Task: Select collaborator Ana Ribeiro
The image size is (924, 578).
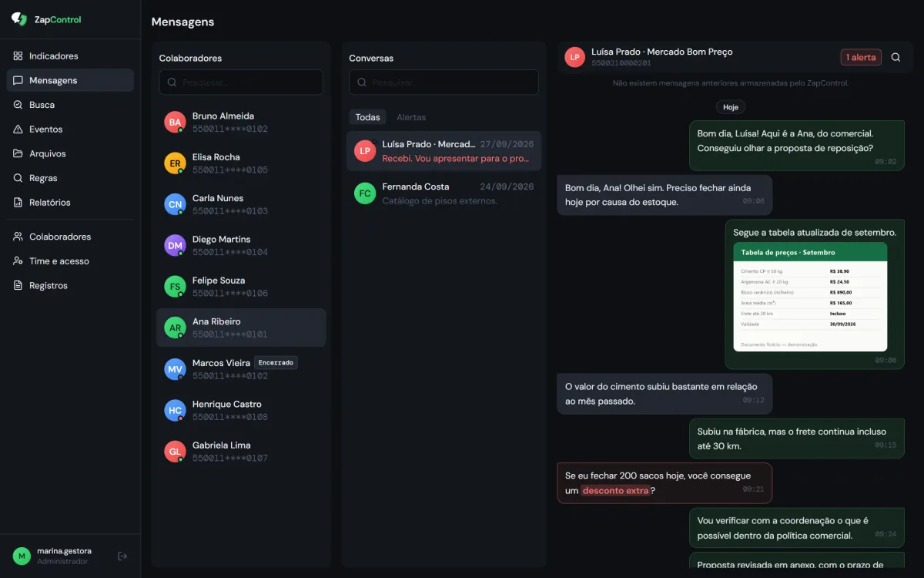Action: (x=241, y=328)
